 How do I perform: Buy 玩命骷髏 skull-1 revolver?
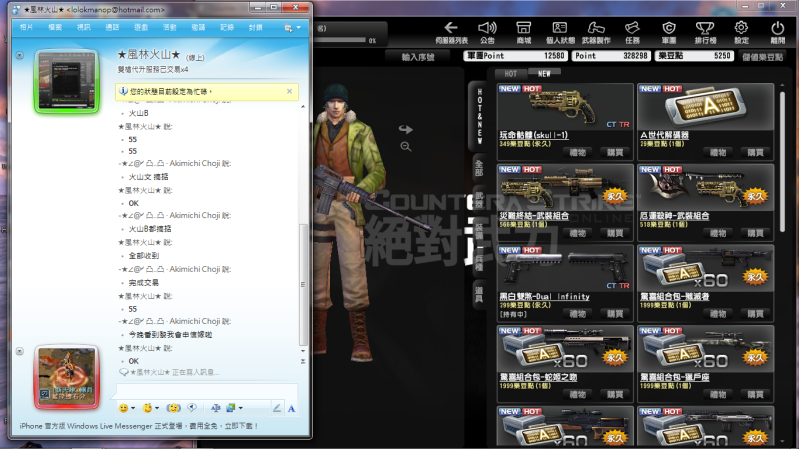click(x=615, y=152)
